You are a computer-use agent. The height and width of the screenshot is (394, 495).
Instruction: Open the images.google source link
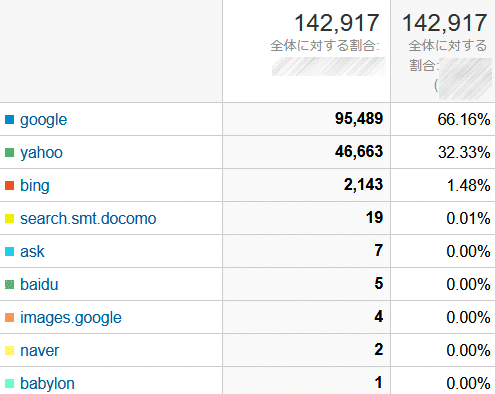(71, 318)
